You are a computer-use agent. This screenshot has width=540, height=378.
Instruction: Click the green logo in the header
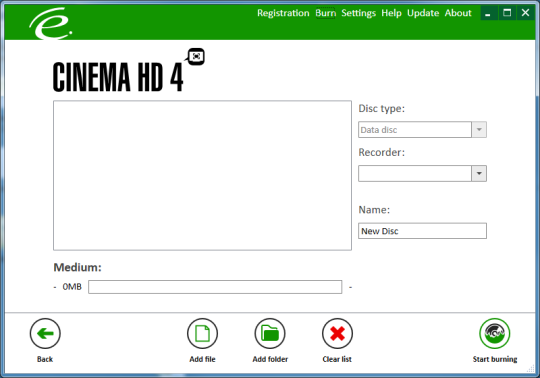[51, 24]
